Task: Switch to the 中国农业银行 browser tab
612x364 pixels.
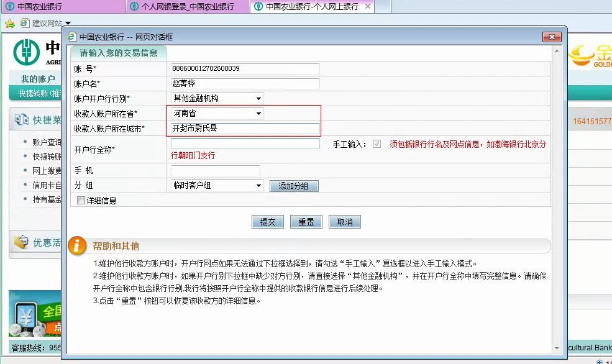Action: click(x=63, y=7)
